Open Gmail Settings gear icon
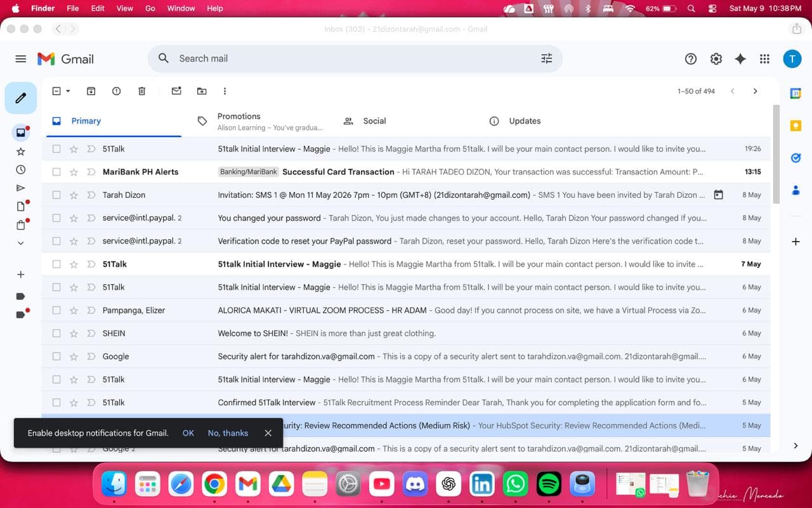This screenshot has height=508, width=812. pos(716,59)
